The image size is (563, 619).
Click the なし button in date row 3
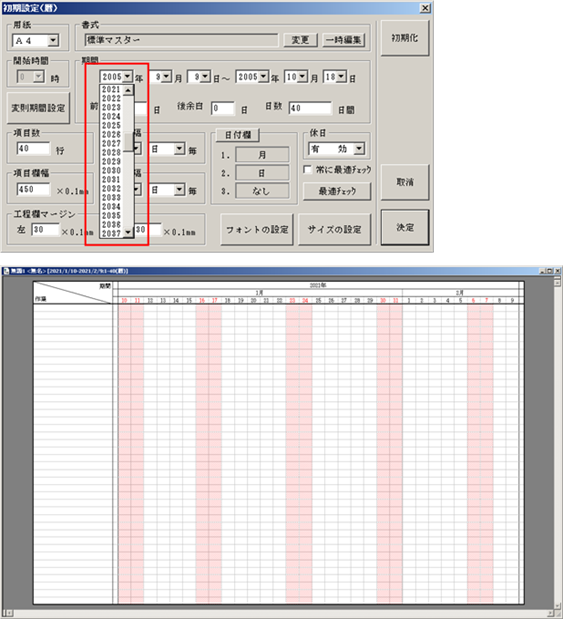coord(262,191)
